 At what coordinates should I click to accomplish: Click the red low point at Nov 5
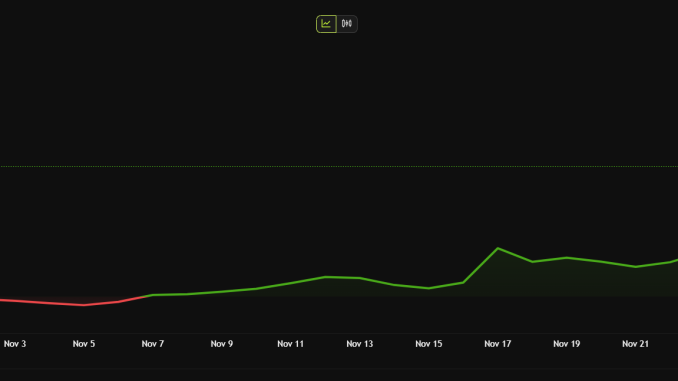point(84,305)
